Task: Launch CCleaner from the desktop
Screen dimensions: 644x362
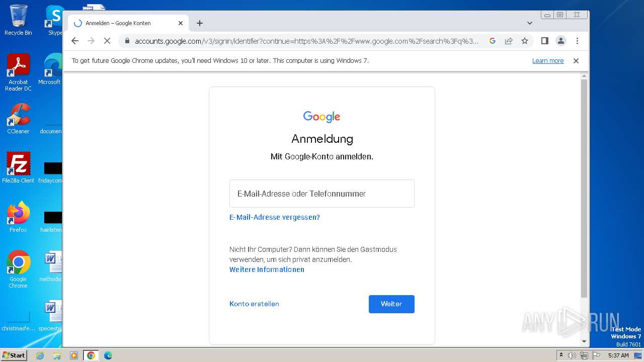Action: (x=18, y=119)
